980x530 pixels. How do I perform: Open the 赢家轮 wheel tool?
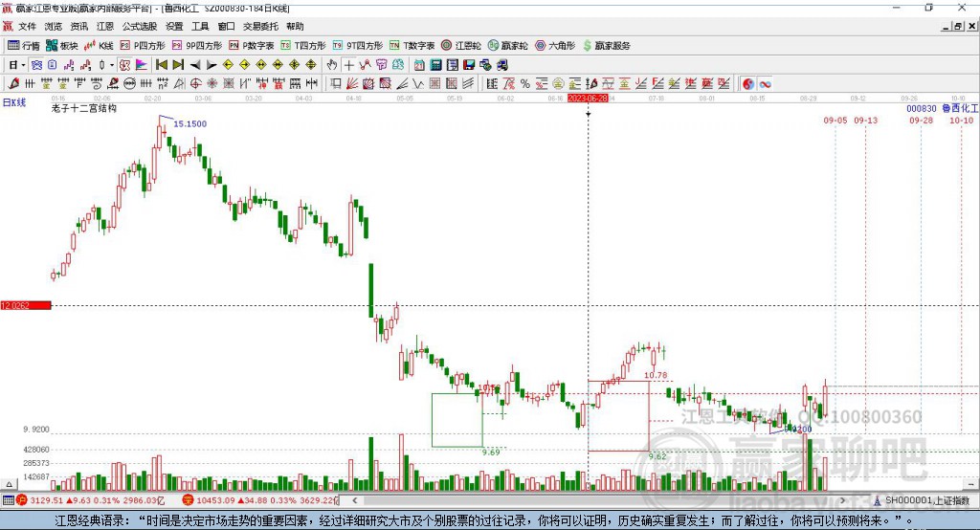(x=507, y=46)
